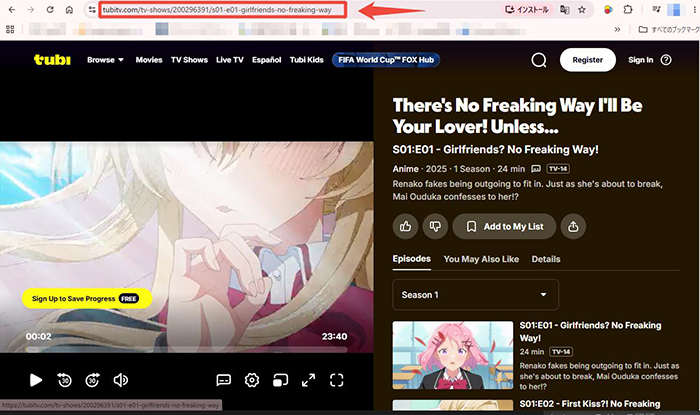Rewind 30 seconds
This screenshot has width=700, height=415.
pos(65,380)
